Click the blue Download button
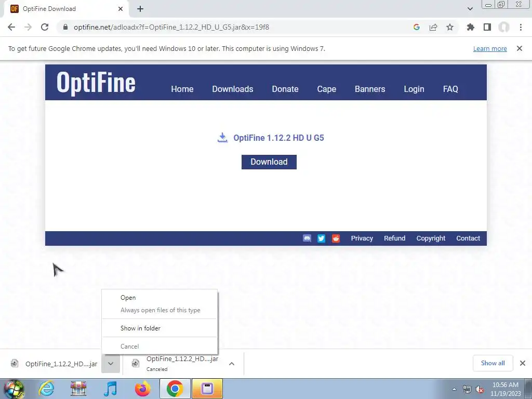The width and height of the screenshot is (532, 399). pos(269,162)
